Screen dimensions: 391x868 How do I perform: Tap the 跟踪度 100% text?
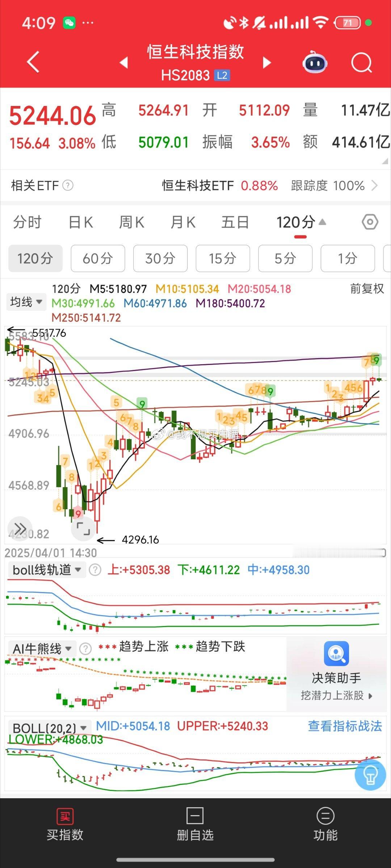click(328, 186)
